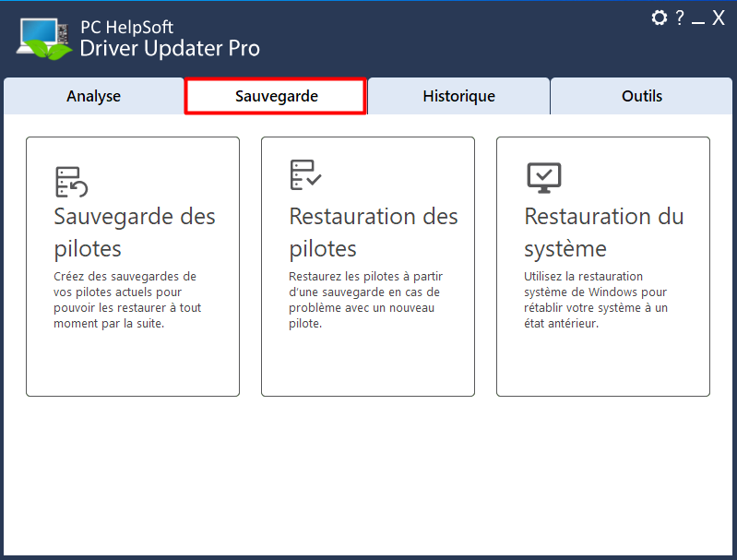Click text "Restaurez les pilotes à partir d'une sauvegarde"
The width and height of the screenshot is (737, 560).
click(x=365, y=284)
